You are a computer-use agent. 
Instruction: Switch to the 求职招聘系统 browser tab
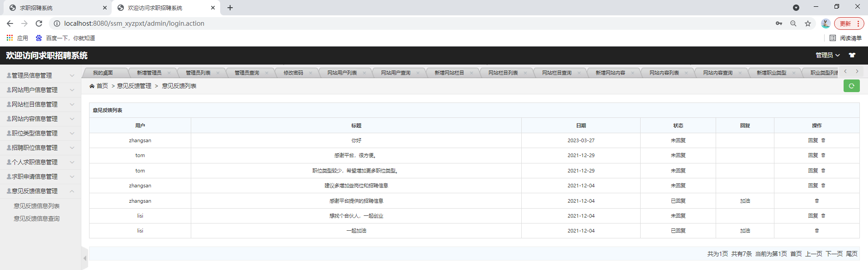[x=57, y=8]
